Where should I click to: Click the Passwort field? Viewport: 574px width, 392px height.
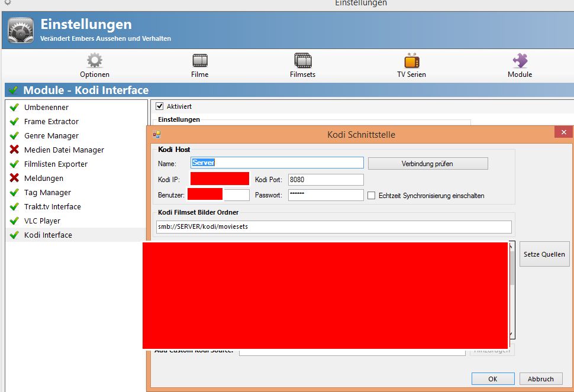[x=326, y=195]
